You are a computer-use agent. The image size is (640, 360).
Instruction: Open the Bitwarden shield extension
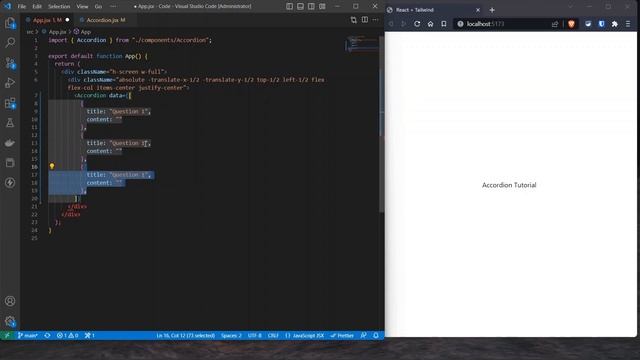(x=601, y=24)
